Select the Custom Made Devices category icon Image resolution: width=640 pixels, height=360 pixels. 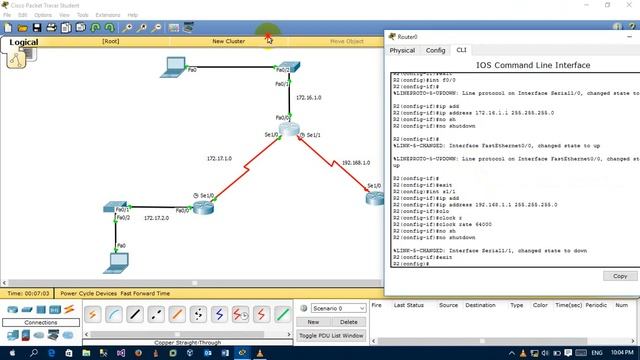(x=53, y=336)
